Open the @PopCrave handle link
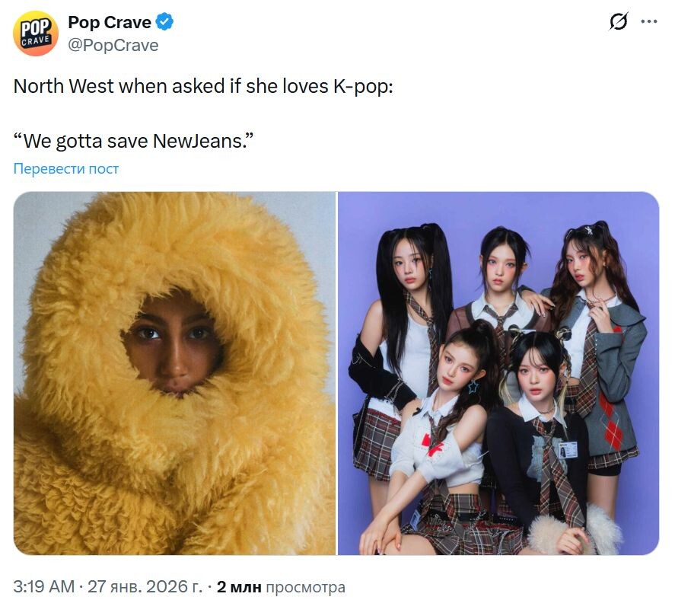675x616 pixels. coord(113,45)
